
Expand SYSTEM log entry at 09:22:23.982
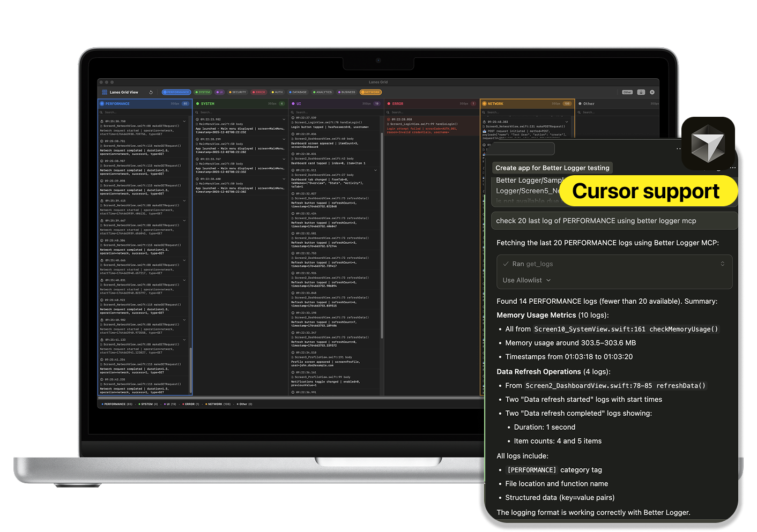click(x=284, y=119)
